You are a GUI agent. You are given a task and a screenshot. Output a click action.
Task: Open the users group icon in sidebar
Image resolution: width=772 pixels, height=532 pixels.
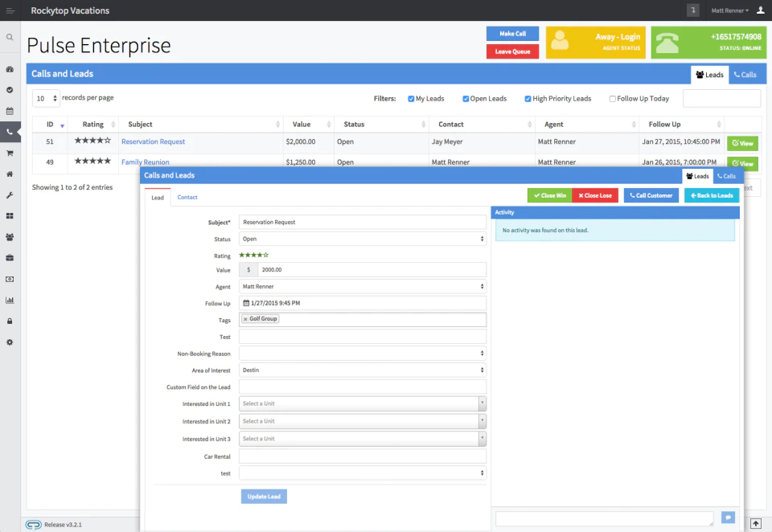10,237
